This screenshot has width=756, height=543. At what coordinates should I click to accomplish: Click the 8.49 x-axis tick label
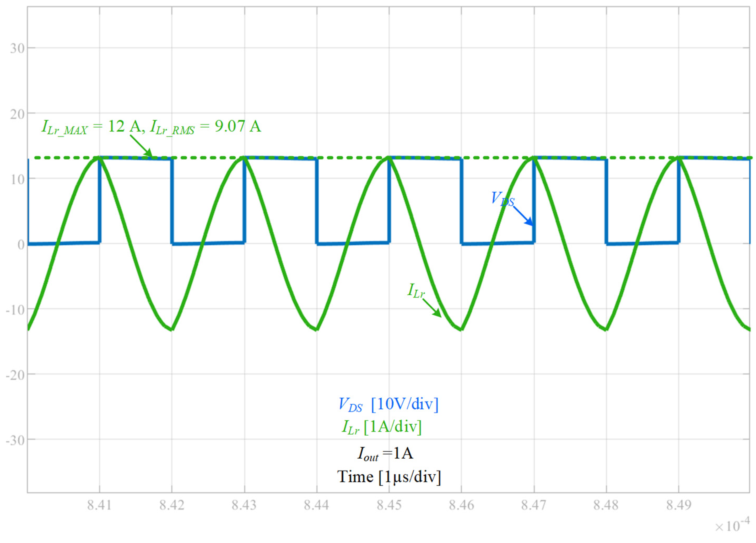pyautogui.click(x=679, y=505)
